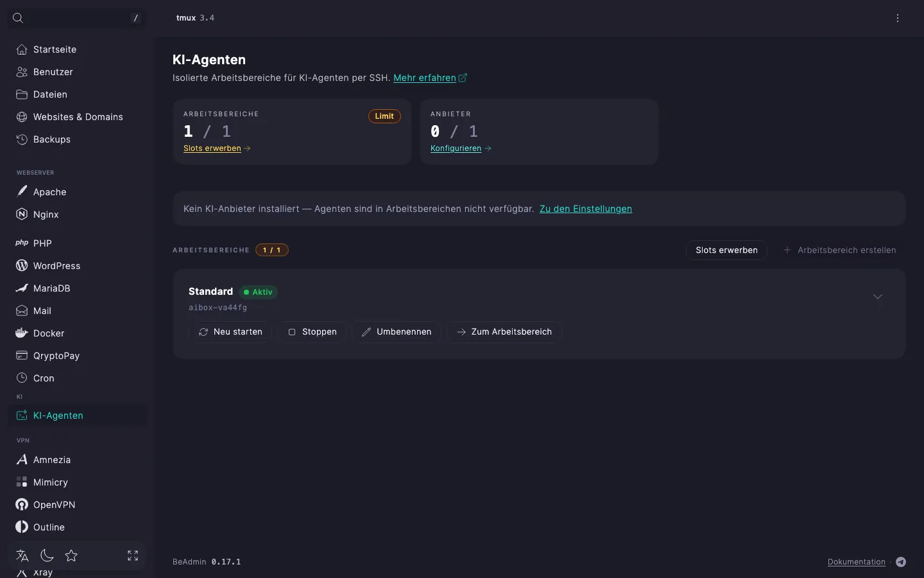Viewport: 924px width, 578px height.
Task: Open Benutzer page
Action: [x=78, y=72]
